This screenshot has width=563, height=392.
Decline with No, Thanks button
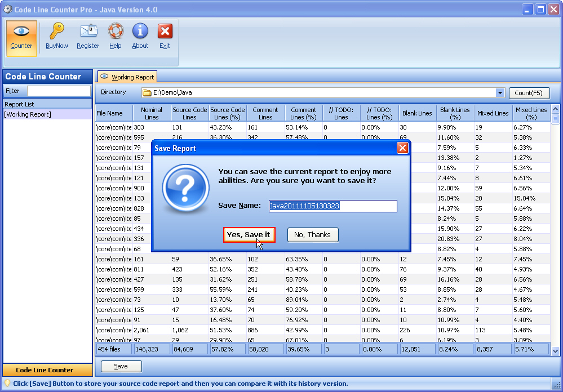(x=313, y=235)
